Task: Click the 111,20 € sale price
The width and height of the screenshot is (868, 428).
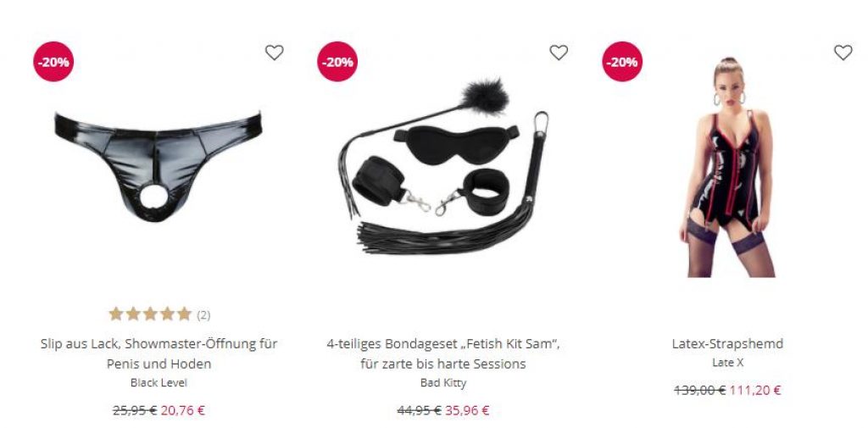Action: pyautogui.click(x=755, y=390)
